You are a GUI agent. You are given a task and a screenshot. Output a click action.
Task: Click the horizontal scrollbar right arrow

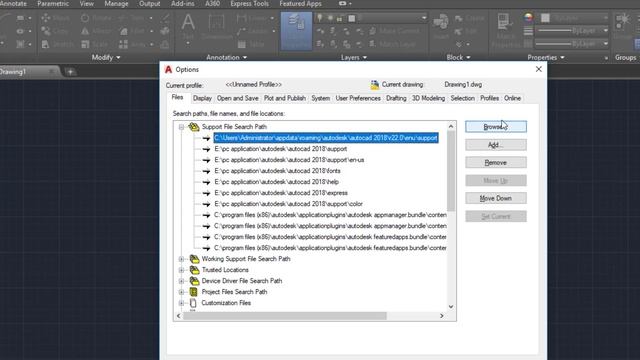click(442, 316)
